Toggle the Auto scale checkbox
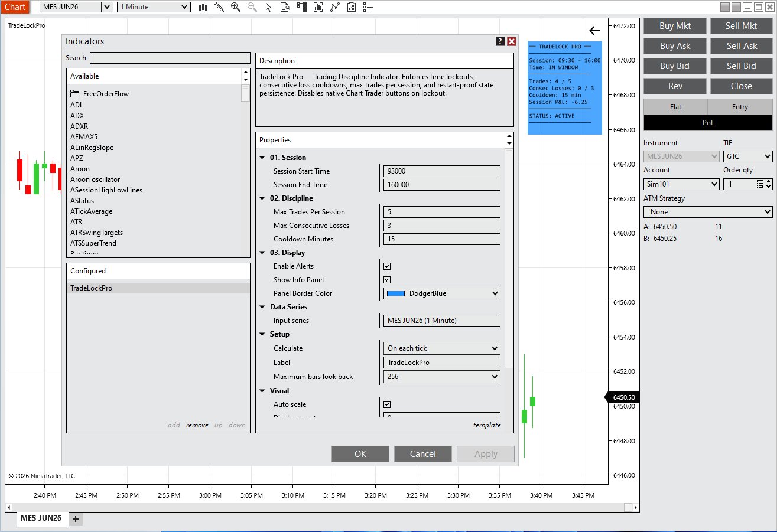The width and height of the screenshot is (777, 532). click(x=386, y=404)
